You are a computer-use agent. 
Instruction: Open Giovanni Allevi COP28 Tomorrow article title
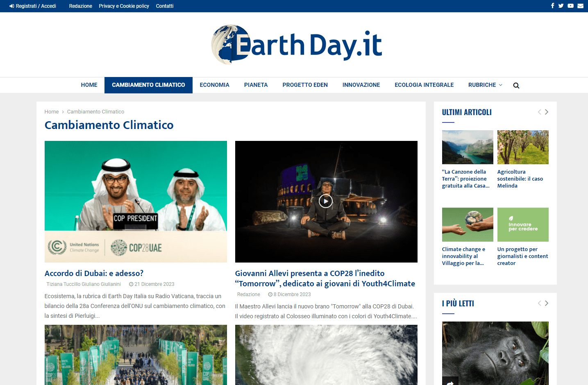point(325,279)
